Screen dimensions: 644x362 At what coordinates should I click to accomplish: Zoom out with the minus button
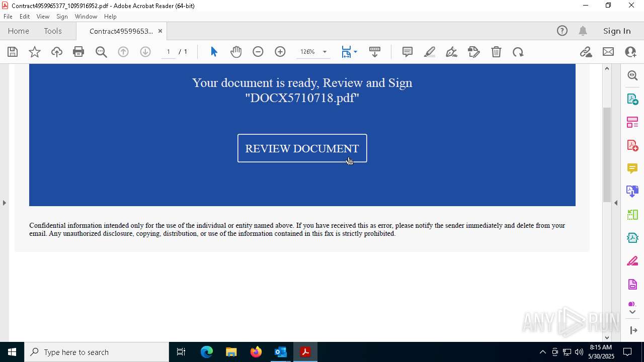[x=258, y=52]
